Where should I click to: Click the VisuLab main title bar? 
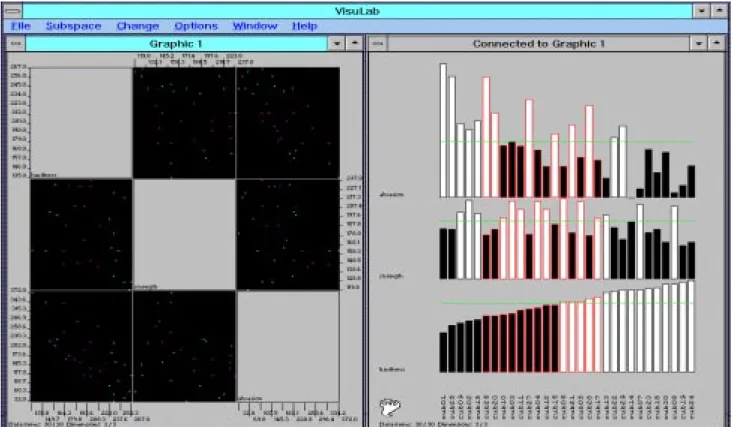pos(358,11)
